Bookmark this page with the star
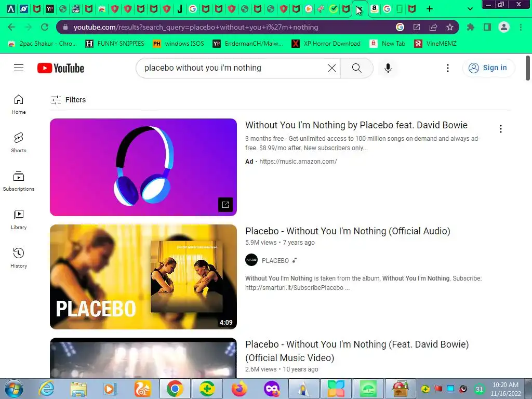 (x=450, y=27)
